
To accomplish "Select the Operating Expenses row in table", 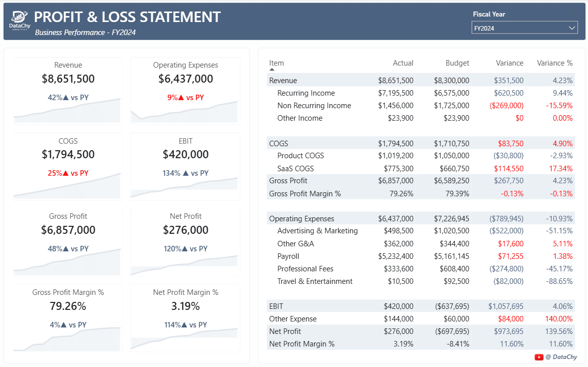I will (x=302, y=219).
